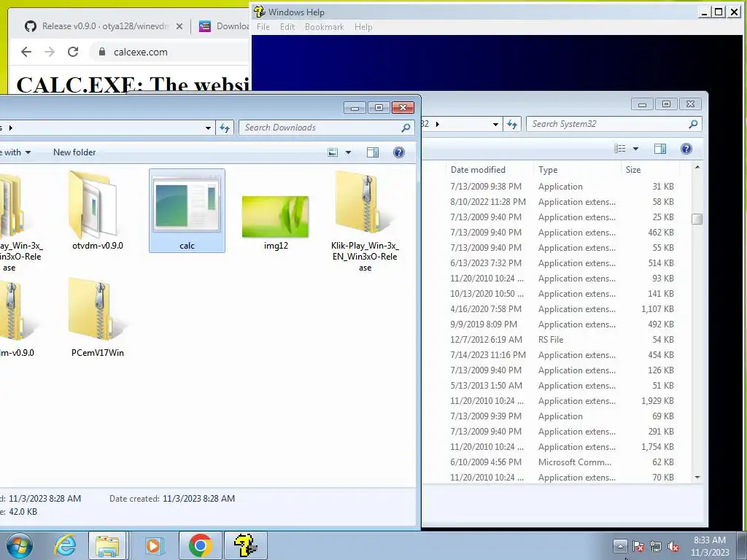Open Edit menu in Windows Help
747x560 pixels.
coord(287,27)
